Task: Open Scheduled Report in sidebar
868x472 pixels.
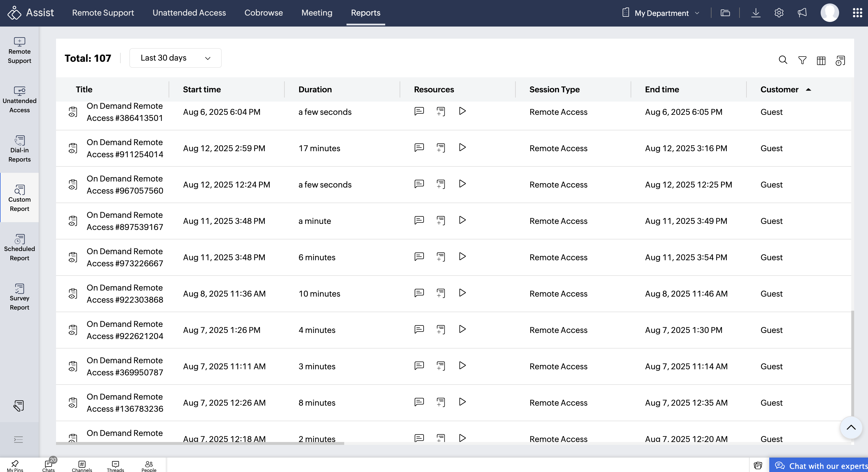Action: [20, 248]
